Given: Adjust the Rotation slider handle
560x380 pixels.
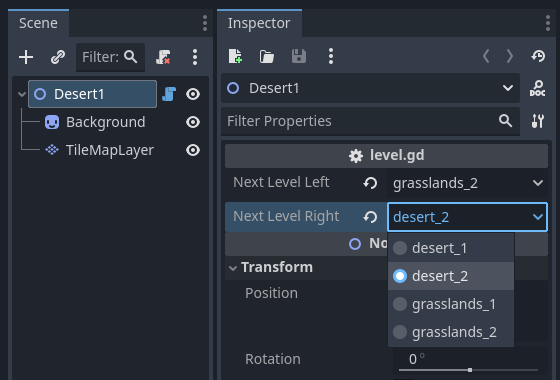Looking at the screenshot, I should 470,370.
